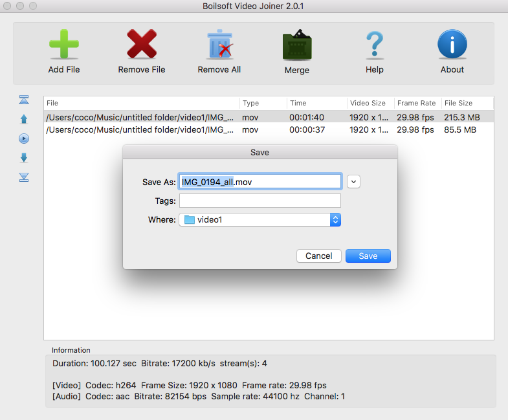
Task: Move selected file down one position
Action: pos(24,158)
